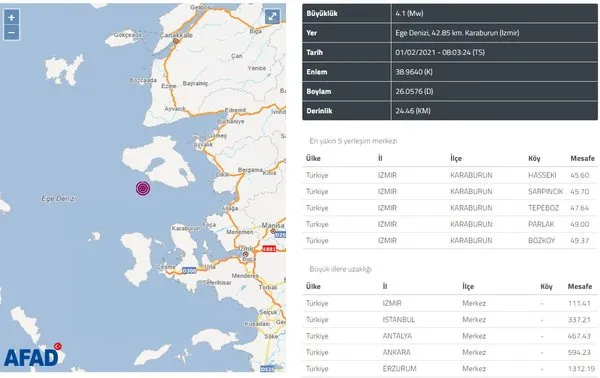The height and width of the screenshot is (378, 600).
Task: Click the distance value 111.41
Action: (579, 303)
